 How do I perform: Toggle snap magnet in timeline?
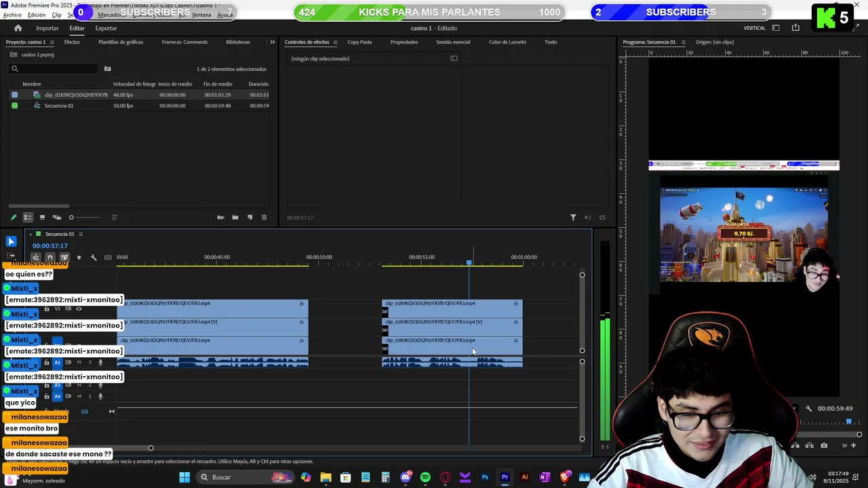tap(50, 258)
